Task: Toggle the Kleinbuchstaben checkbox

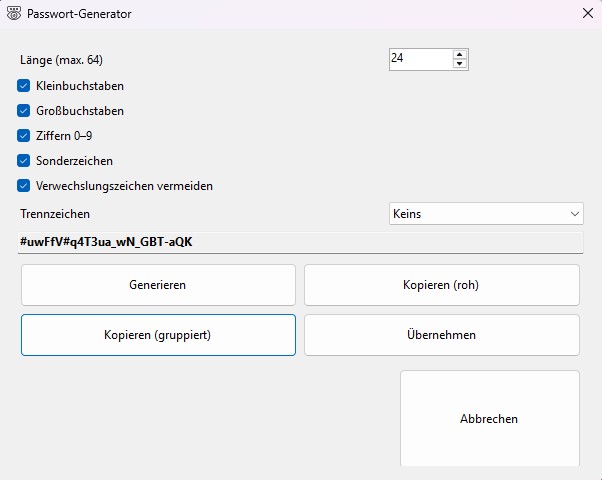Action: pos(24,86)
